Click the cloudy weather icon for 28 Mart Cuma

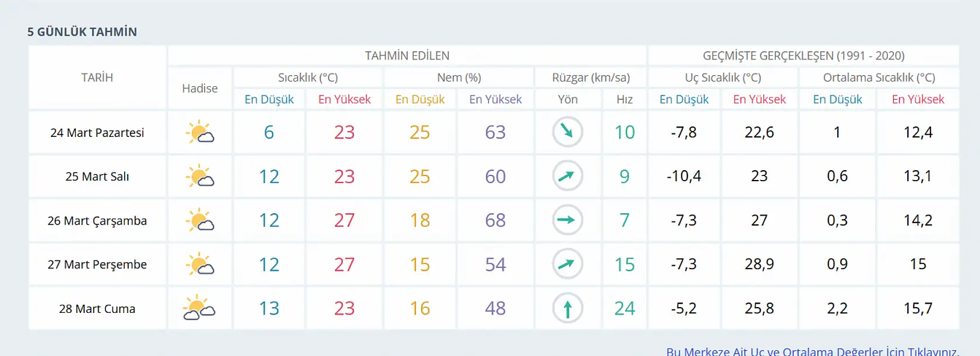199,308
